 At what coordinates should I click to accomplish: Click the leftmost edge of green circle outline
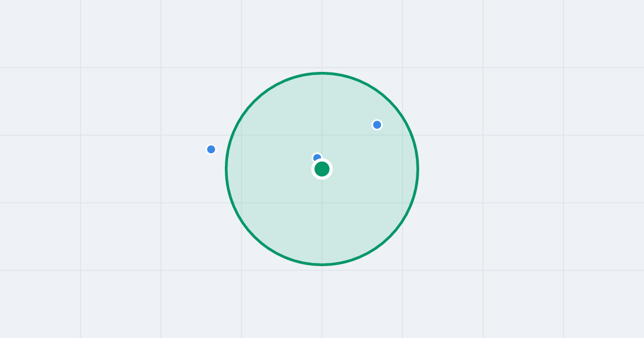pyautogui.click(x=226, y=169)
